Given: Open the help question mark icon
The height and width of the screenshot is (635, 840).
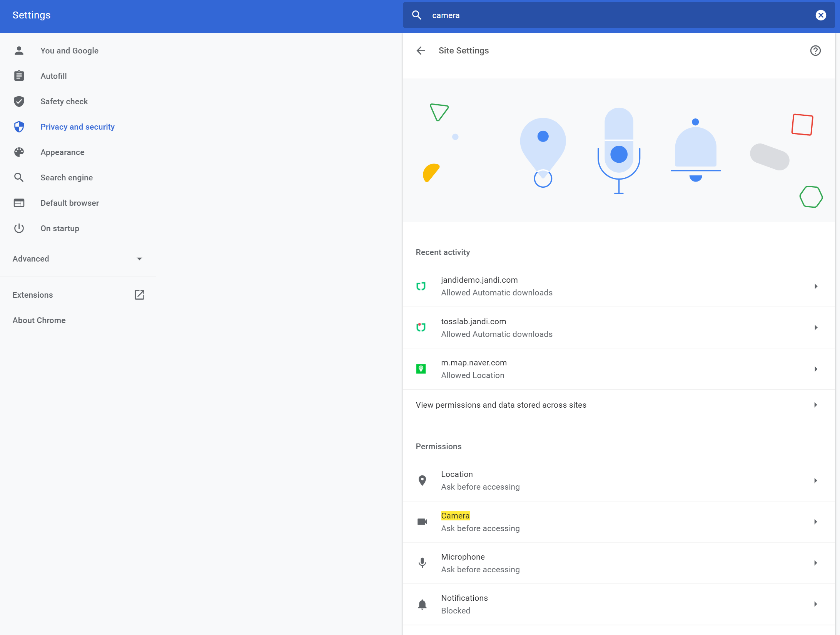Looking at the screenshot, I should pos(815,50).
